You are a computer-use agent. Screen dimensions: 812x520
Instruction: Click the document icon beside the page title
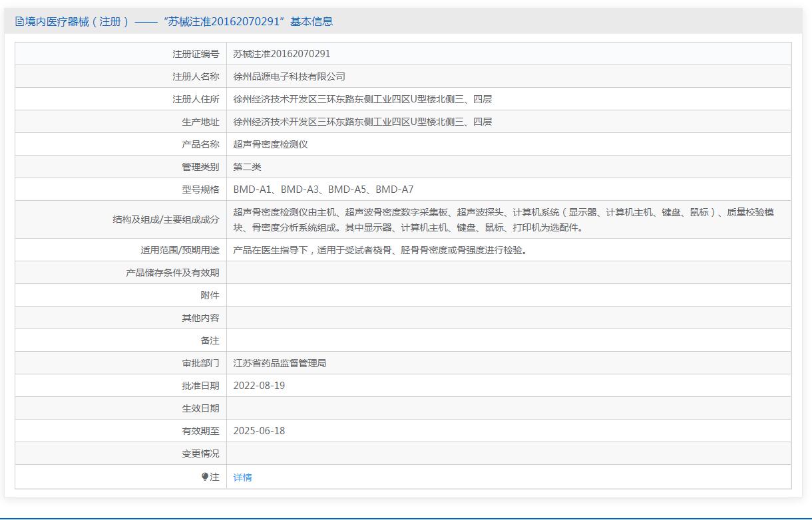click(x=19, y=21)
